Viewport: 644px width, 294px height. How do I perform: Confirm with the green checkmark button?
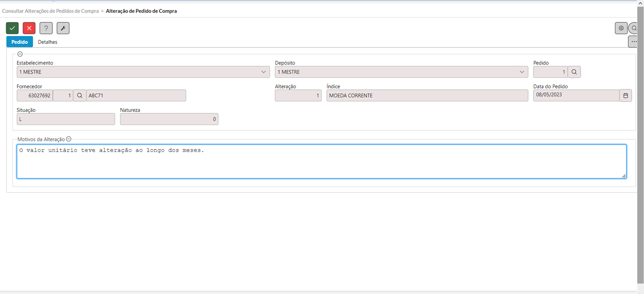12,28
